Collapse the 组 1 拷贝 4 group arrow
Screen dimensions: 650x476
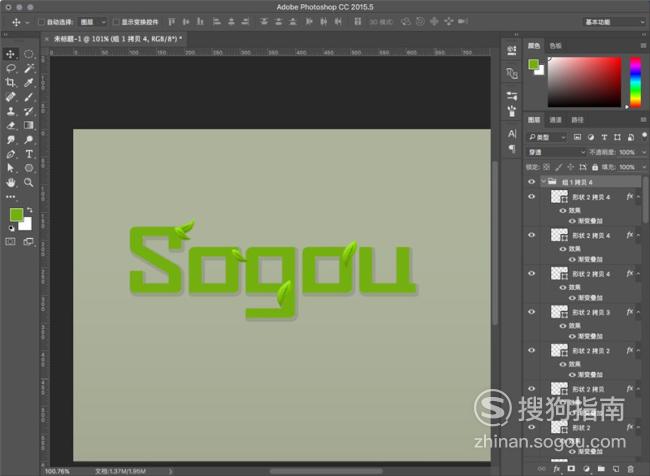543,182
